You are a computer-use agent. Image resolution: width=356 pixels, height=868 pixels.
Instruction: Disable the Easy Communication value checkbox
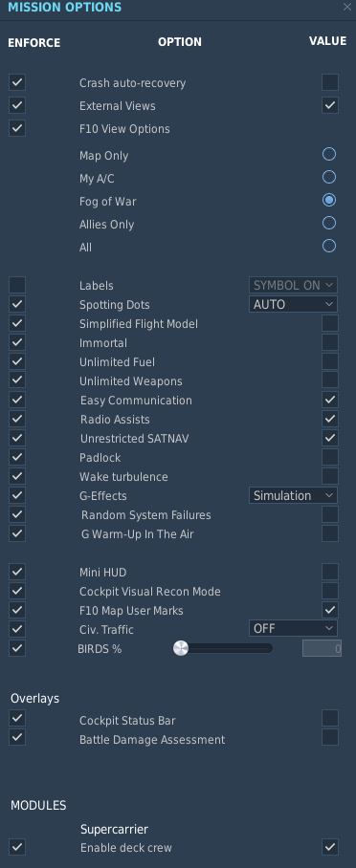330,400
